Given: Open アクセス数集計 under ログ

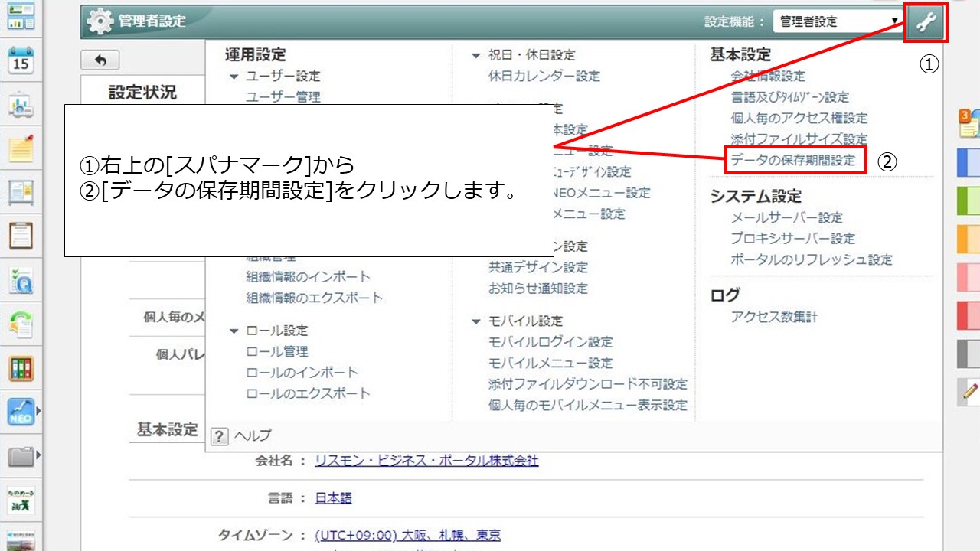Looking at the screenshot, I should coord(774,317).
